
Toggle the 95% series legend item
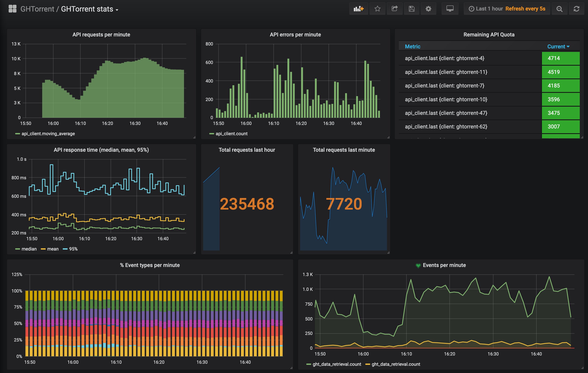coord(73,249)
